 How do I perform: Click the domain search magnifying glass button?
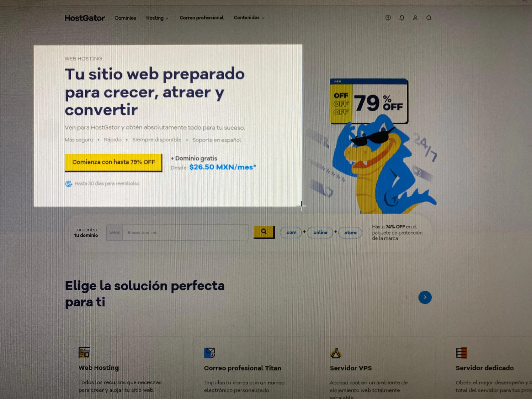(x=264, y=232)
